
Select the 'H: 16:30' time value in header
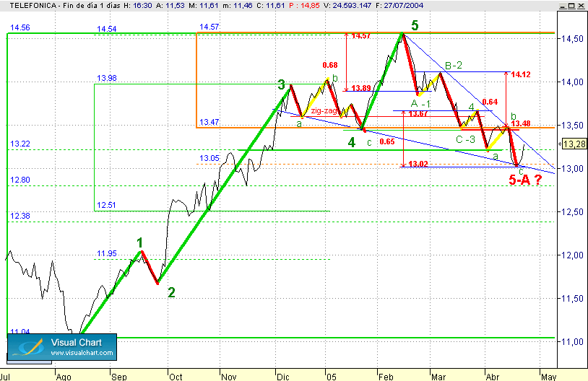pos(138,6)
